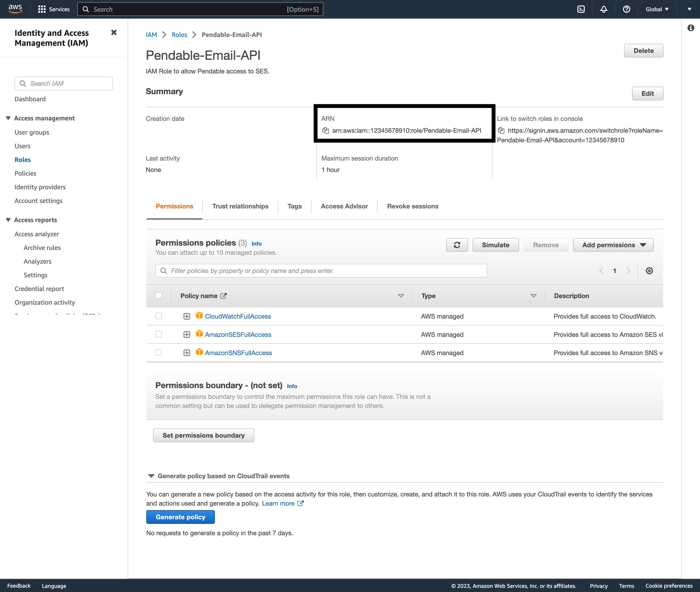Collapse the Access management section
The height and width of the screenshot is (592, 700).
click(x=8, y=118)
